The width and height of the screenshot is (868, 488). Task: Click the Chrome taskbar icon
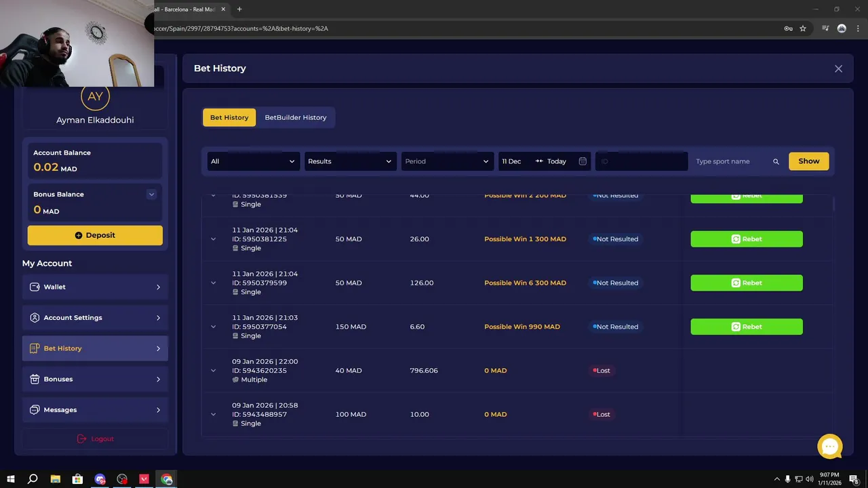(167, 479)
